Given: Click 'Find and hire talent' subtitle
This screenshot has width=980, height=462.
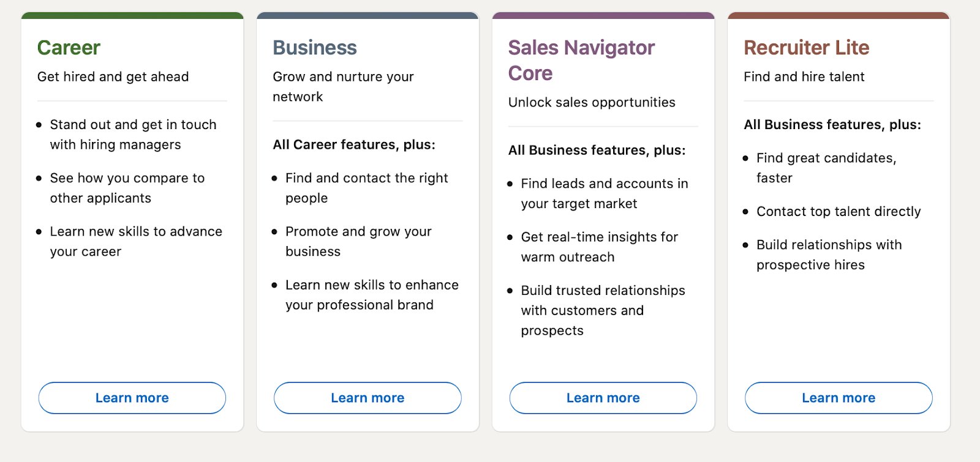Looking at the screenshot, I should click(804, 77).
